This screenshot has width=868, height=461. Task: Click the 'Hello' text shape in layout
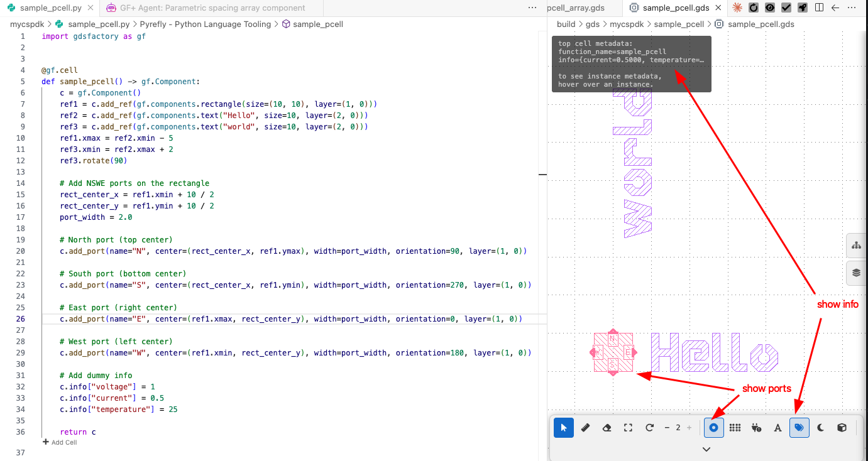[x=714, y=352]
